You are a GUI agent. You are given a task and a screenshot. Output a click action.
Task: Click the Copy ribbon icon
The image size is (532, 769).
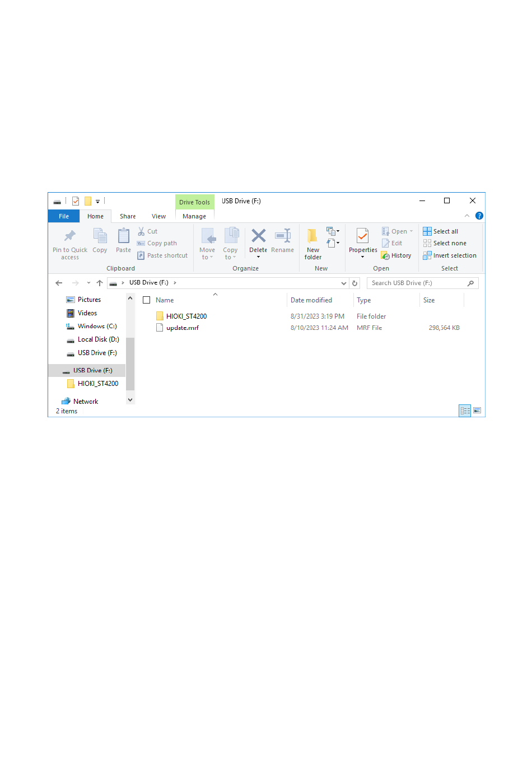[100, 235]
